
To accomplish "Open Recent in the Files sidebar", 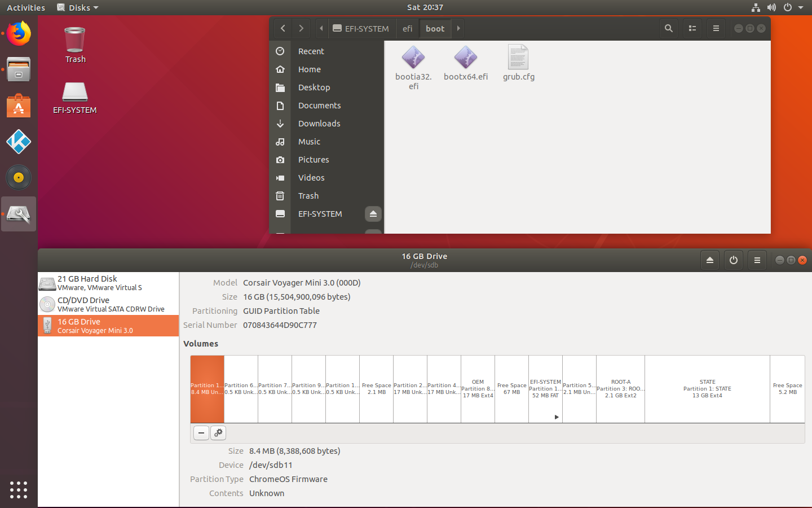I will pyautogui.click(x=326, y=51).
